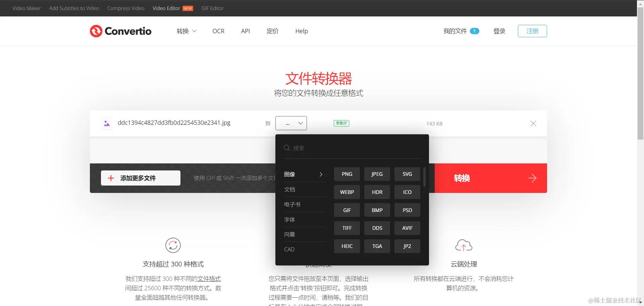
Task: Click the format search field
Action: [352, 148]
